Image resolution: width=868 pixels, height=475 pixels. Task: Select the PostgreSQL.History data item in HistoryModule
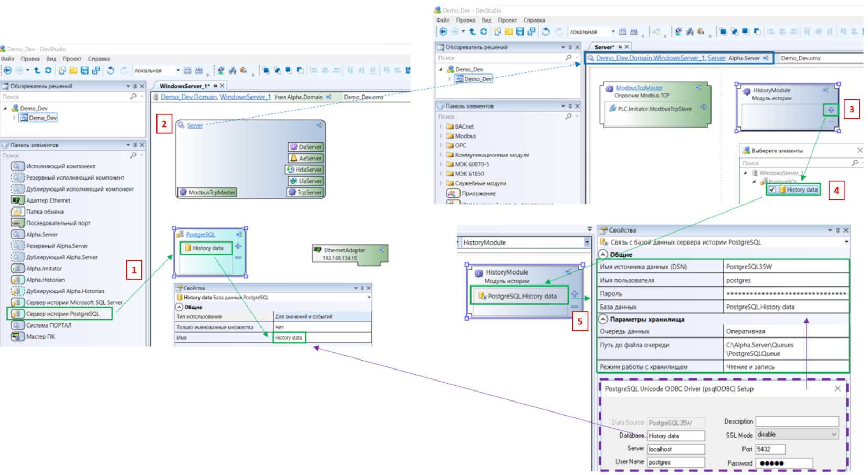(519, 296)
